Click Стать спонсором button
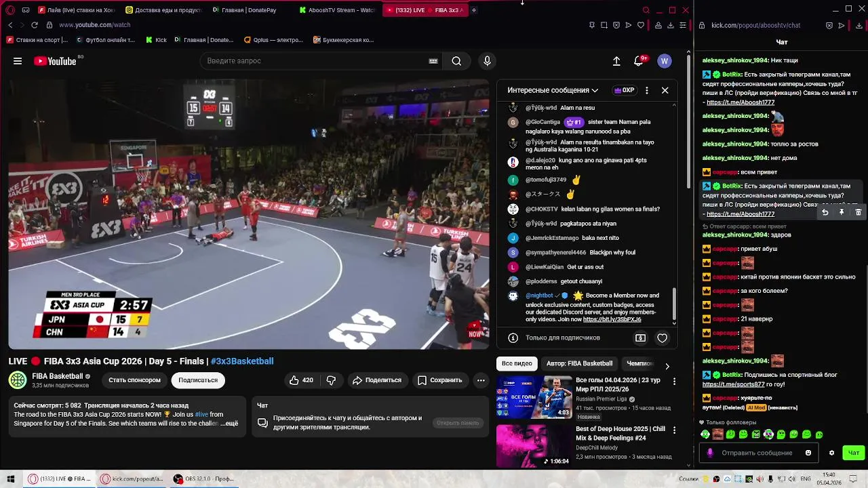Image resolution: width=868 pixels, height=488 pixels. click(134, 380)
